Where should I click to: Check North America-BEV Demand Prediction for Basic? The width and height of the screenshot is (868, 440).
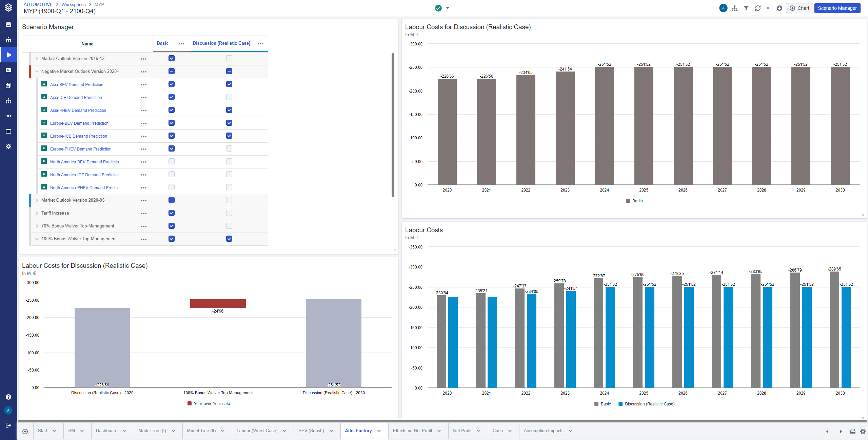point(172,162)
